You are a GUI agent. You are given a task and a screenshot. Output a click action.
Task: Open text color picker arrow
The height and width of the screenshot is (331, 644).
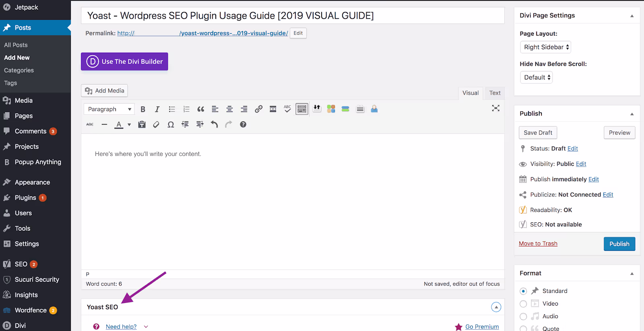[129, 124]
